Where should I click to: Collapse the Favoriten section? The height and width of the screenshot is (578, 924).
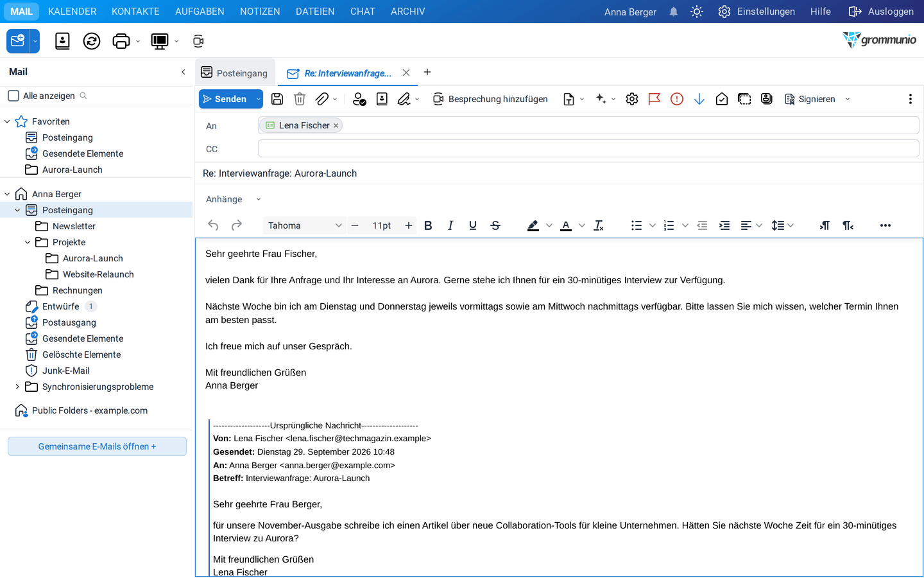tap(7, 121)
